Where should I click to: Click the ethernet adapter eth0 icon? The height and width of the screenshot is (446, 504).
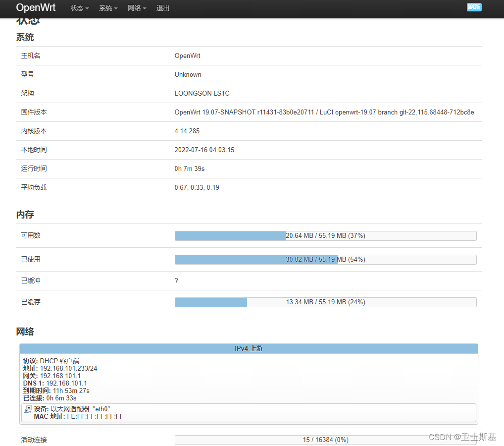tap(28, 409)
